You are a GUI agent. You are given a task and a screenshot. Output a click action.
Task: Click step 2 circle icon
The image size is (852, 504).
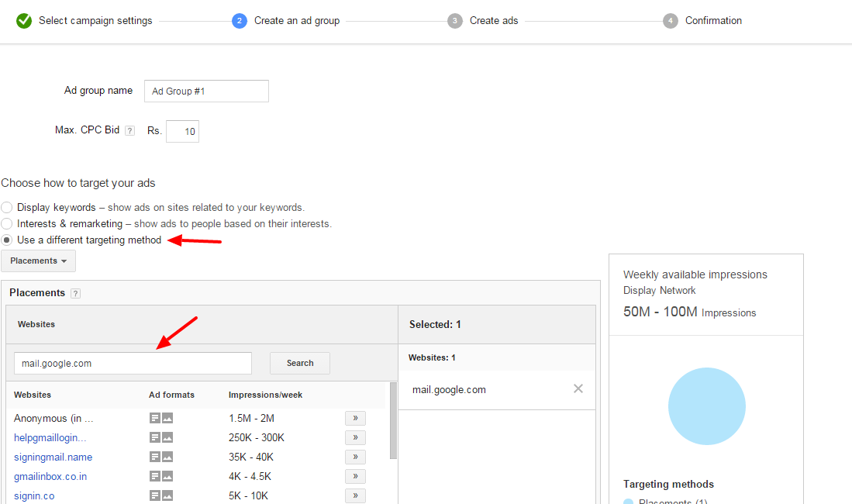(239, 21)
